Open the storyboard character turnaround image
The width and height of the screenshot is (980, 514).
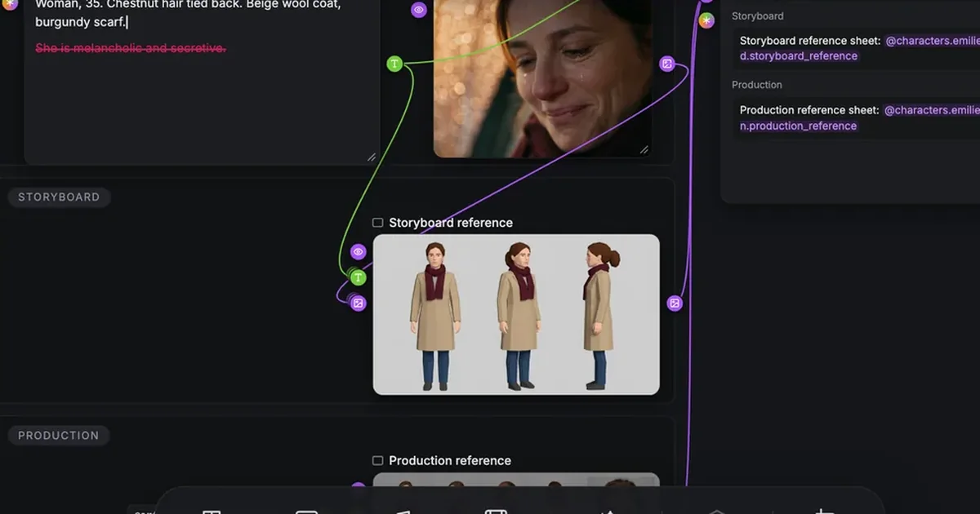tap(516, 315)
